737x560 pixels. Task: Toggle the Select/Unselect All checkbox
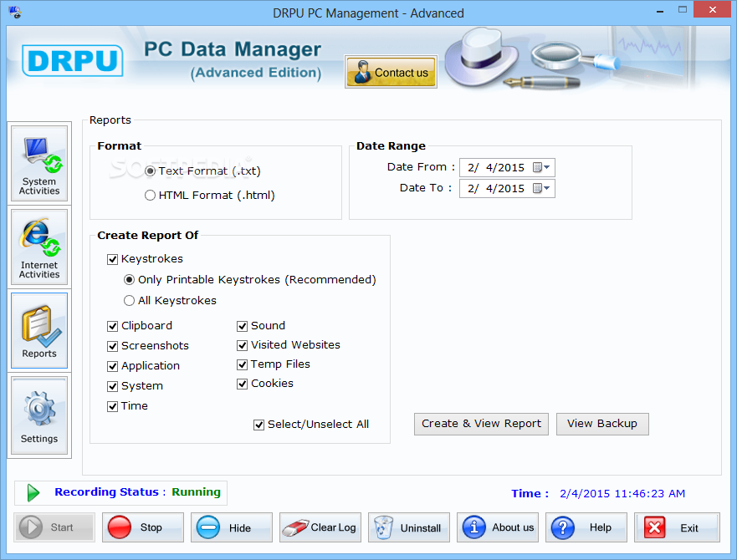click(259, 425)
